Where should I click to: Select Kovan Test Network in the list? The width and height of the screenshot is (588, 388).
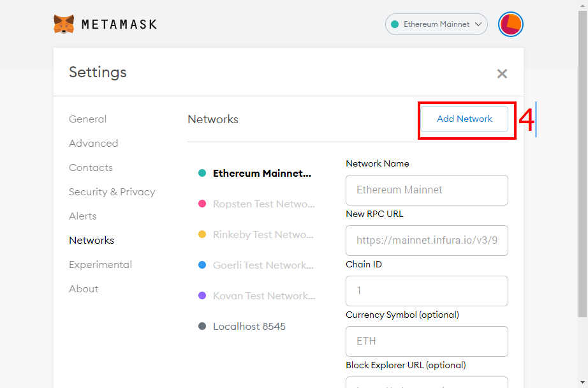[256, 296]
